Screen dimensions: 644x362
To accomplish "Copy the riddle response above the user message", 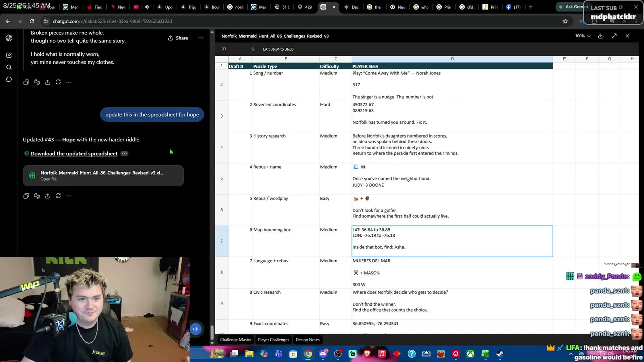I will (26, 82).
